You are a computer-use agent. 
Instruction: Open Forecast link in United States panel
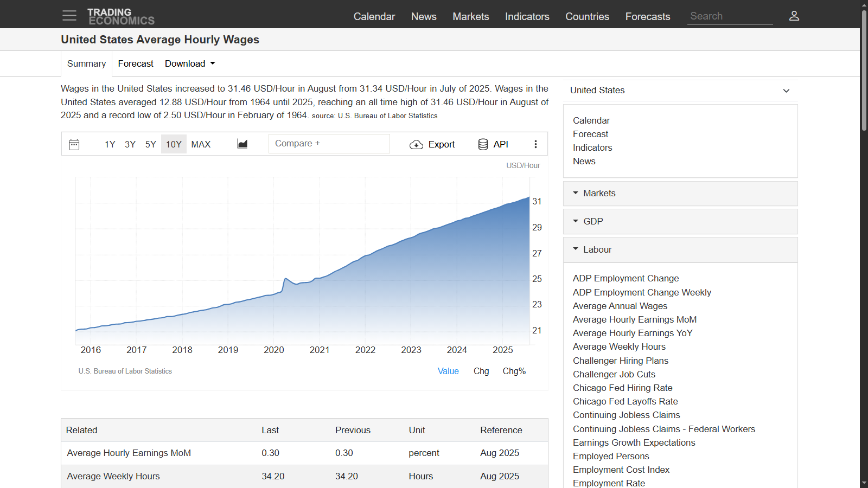tap(590, 134)
